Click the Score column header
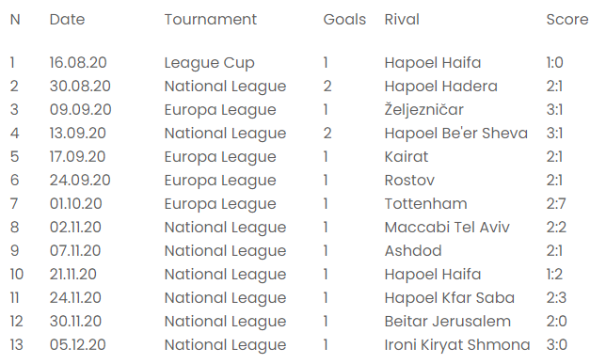606x364 pixels. (x=567, y=20)
